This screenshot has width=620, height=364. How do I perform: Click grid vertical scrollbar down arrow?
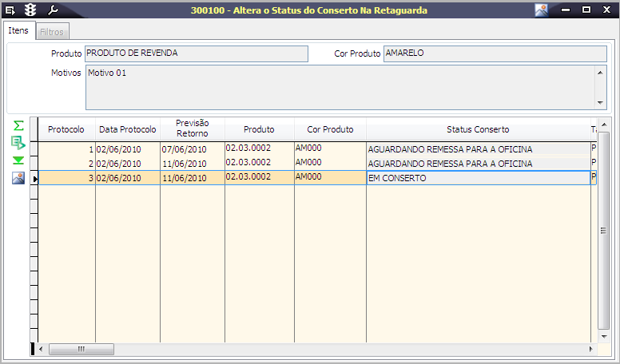pyautogui.click(x=604, y=336)
